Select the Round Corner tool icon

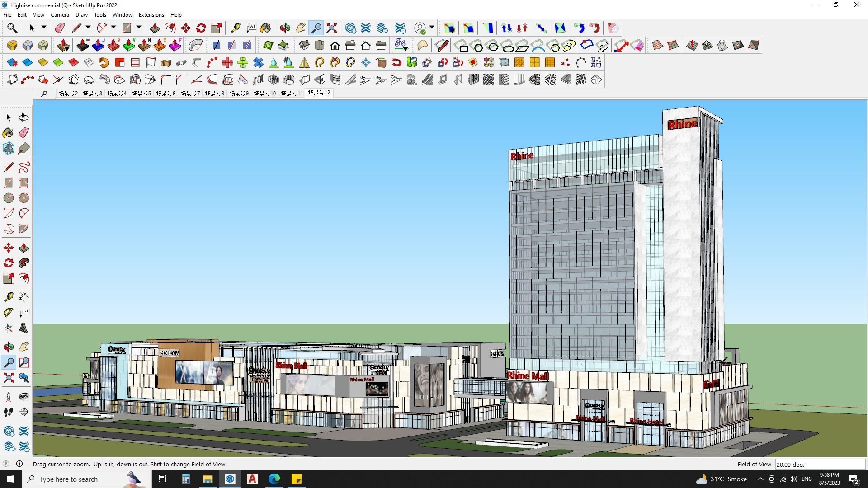click(x=12, y=45)
